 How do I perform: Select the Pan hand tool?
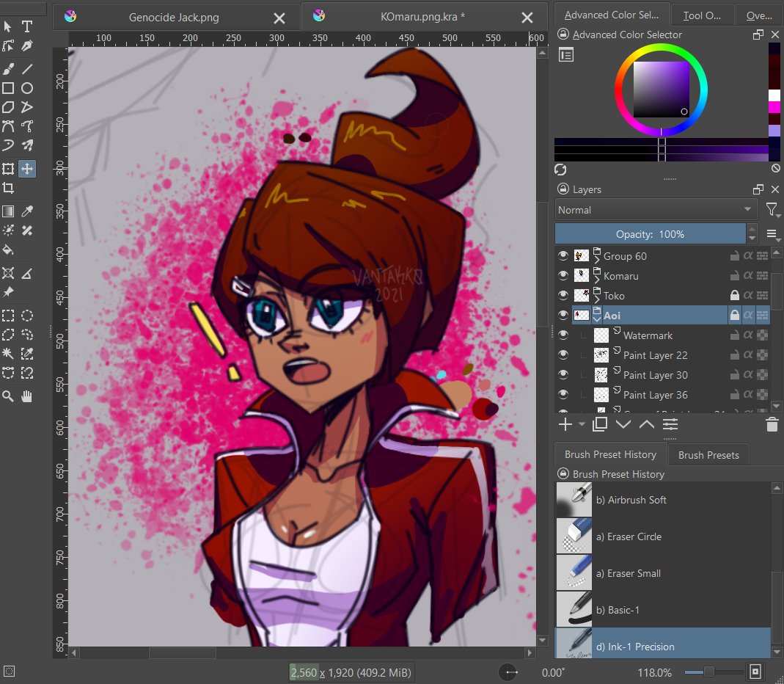(x=27, y=397)
